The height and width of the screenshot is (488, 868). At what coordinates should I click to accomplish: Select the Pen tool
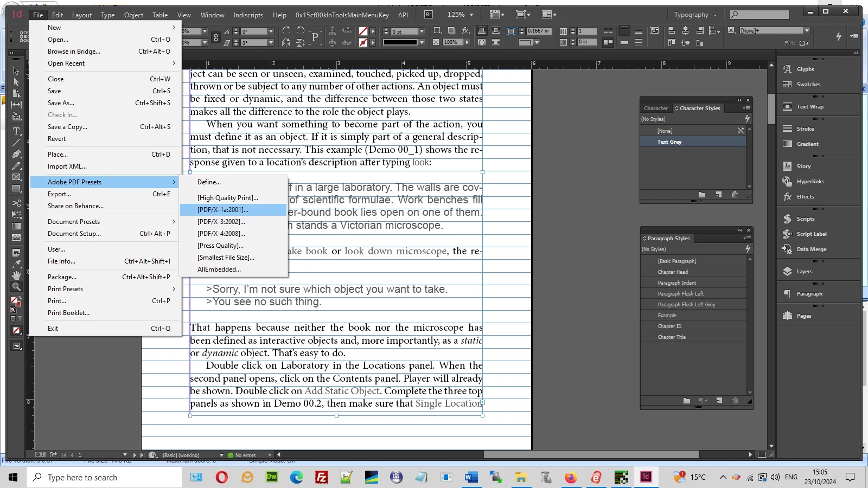pos(16,154)
